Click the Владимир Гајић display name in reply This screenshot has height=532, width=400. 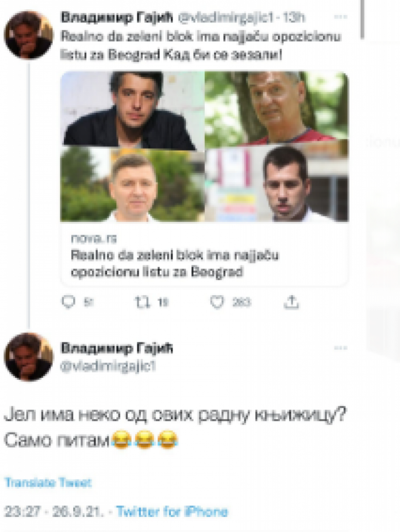click(x=117, y=348)
